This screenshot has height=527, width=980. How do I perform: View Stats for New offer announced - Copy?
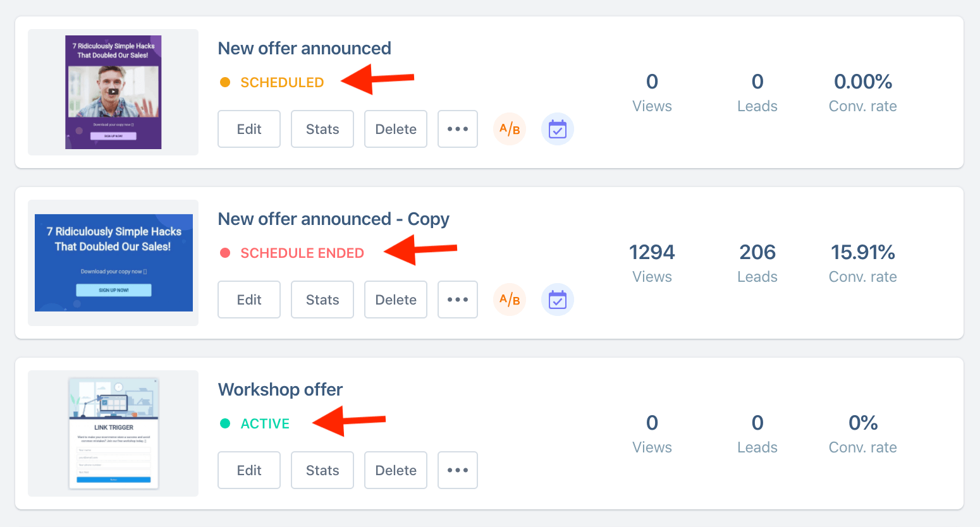[x=322, y=300]
